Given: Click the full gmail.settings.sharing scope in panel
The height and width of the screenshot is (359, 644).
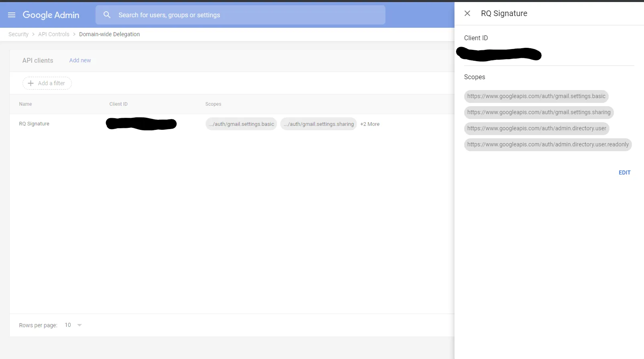Looking at the screenshot, I should 539,113.
